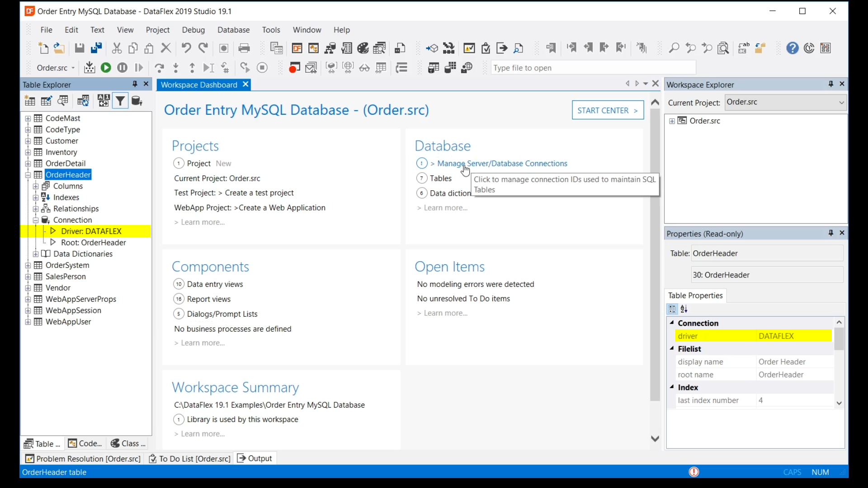Click the Categorized view icon in Properties
868x488 pixels.
pos(673,309)
